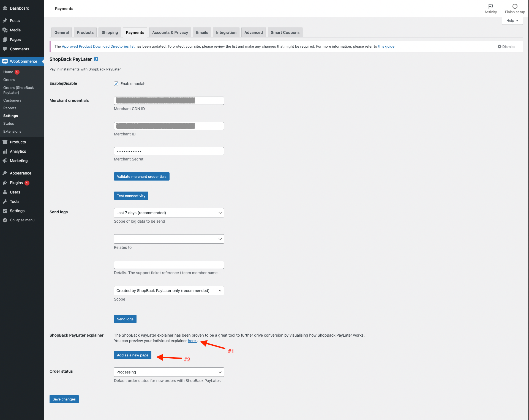Expand the Relates to dropdown

169,239
